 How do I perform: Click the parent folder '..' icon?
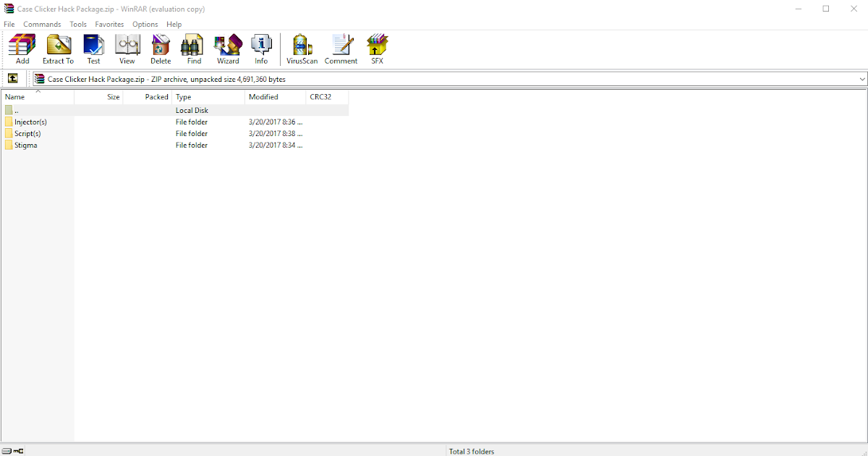pyautogui.click(x=9, y=110)
